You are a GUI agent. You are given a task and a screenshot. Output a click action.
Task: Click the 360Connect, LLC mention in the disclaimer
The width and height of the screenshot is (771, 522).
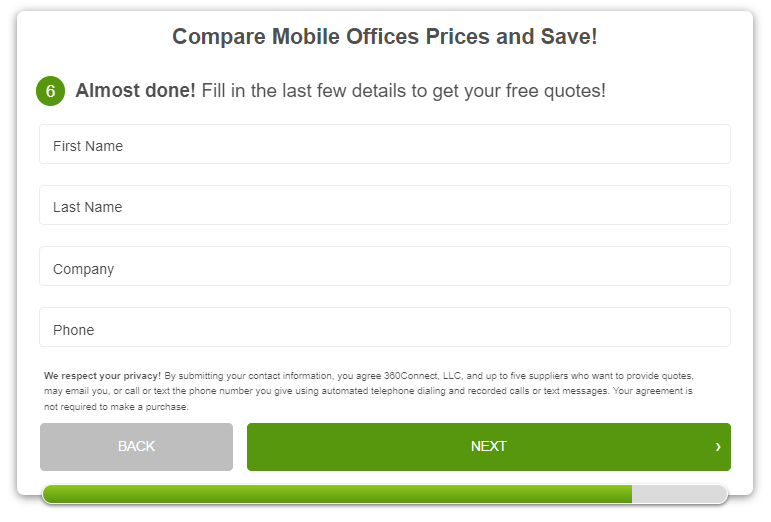[x=423, y=376]
